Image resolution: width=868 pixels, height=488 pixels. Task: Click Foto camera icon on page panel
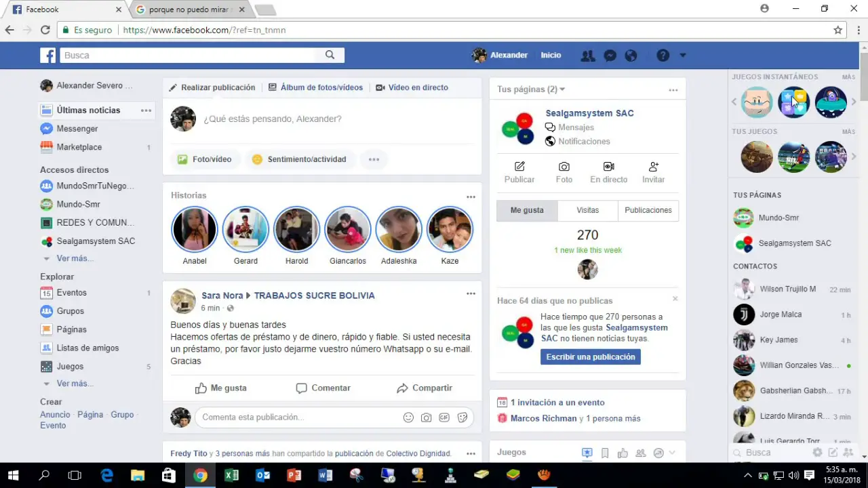coord(564,167)
